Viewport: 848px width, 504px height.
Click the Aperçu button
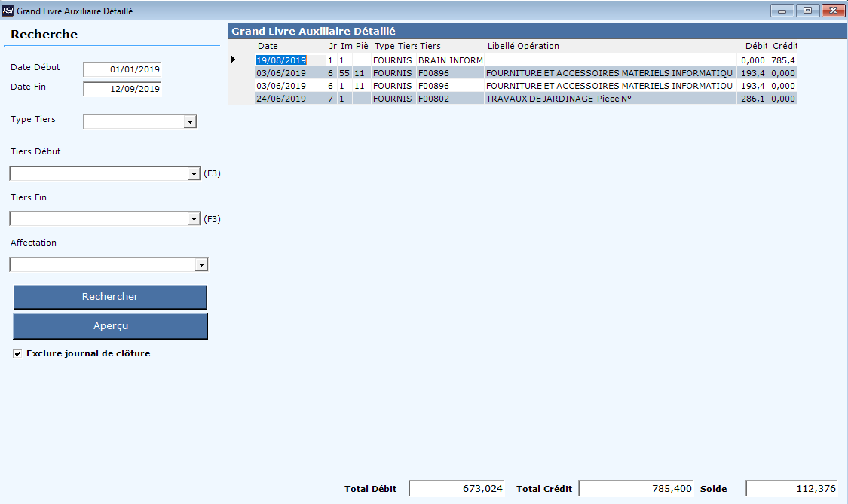click(110, 327)
